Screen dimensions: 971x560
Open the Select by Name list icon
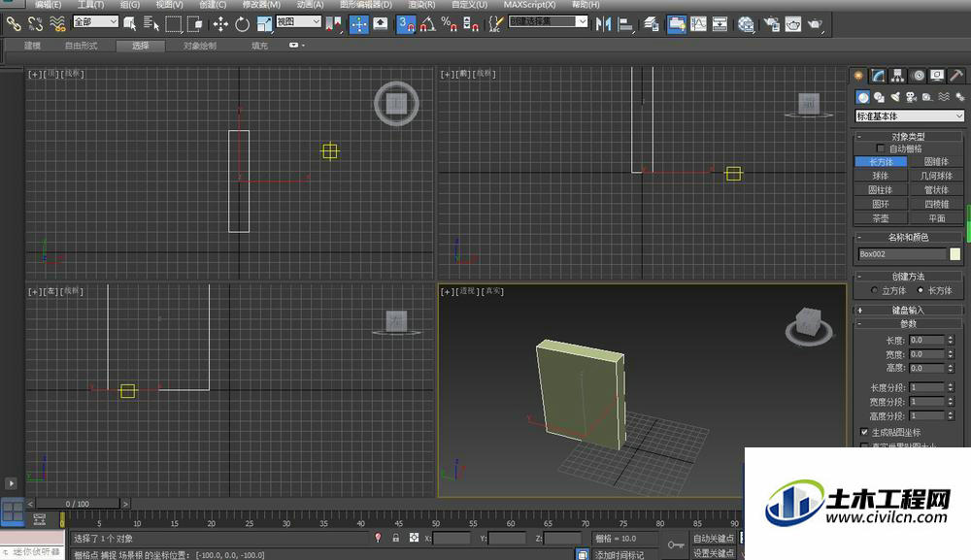pos(151,24)
